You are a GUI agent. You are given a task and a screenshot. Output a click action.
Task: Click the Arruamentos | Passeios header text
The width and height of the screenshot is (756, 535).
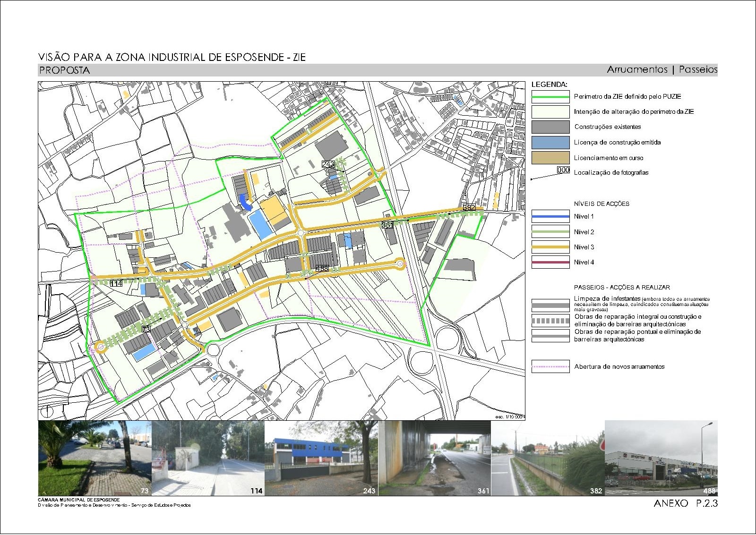[662, 70]
